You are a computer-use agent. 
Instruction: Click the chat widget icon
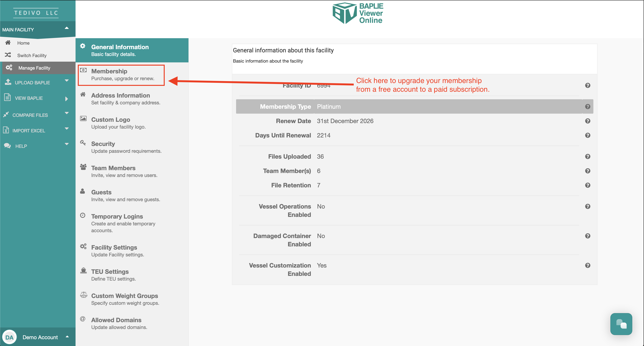621,324
